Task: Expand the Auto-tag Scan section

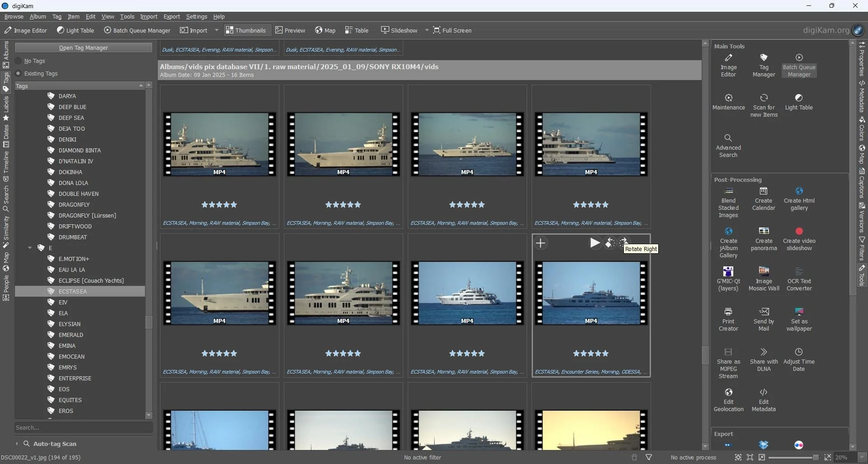Action: pos(17,444)
